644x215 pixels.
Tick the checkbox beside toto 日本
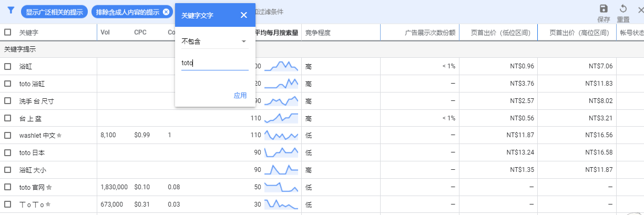[7, 152]
